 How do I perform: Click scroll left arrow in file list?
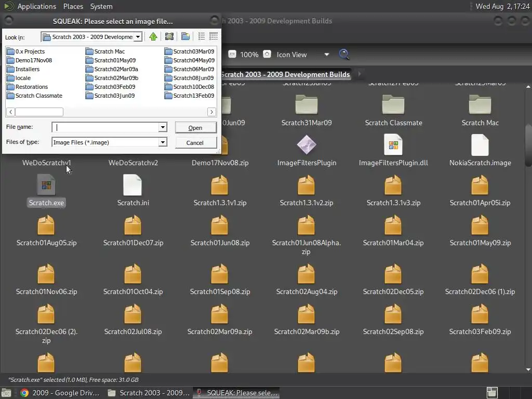coord(10,112)
